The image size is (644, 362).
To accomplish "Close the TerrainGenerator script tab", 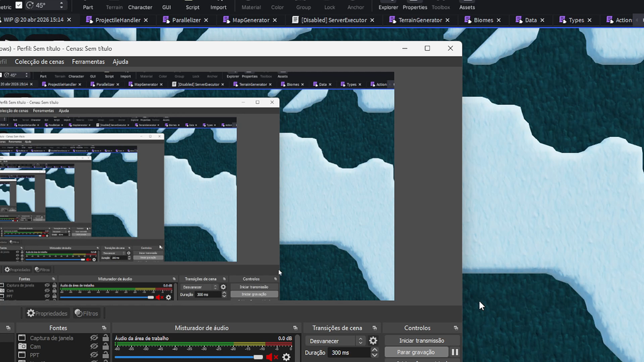I will [447, 20].
